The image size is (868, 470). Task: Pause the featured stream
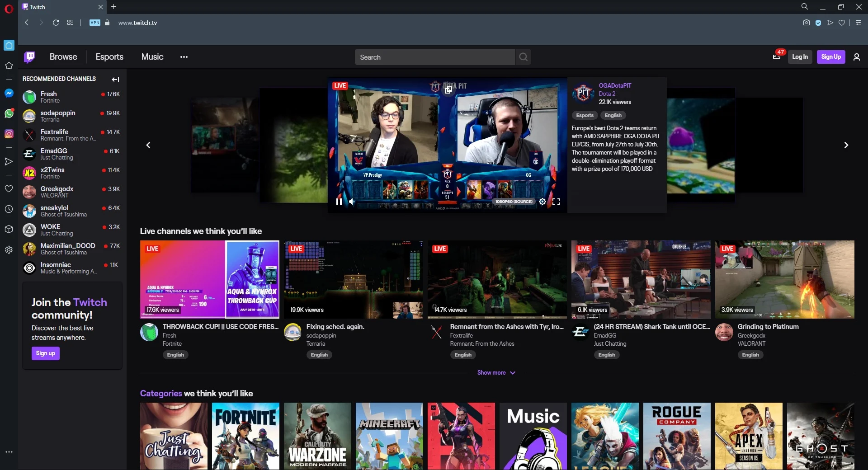[x=339, y=202]
